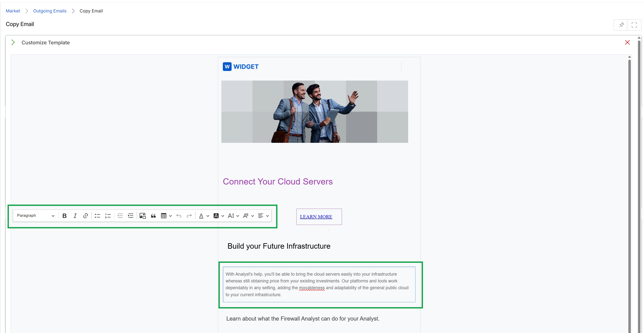Select the font family tool
The width and height of the screenshot is (644, 333).
click(246, 216)
